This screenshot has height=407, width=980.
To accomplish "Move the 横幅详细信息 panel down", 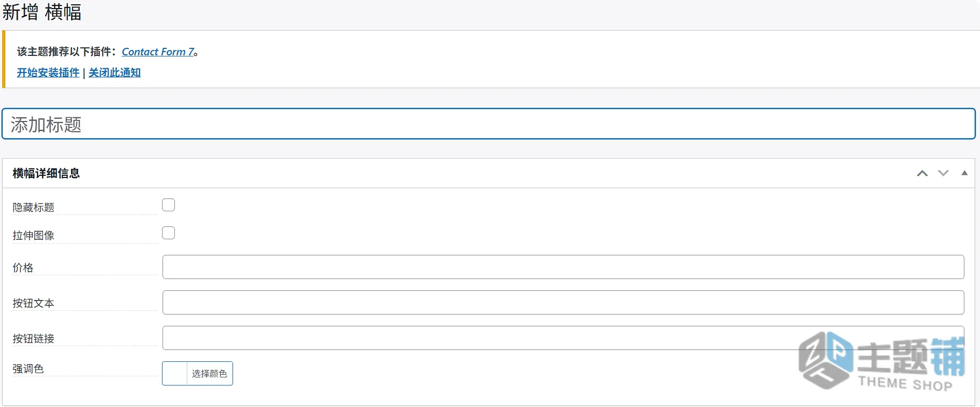I will pyautogui.click(x=943, y=173).
